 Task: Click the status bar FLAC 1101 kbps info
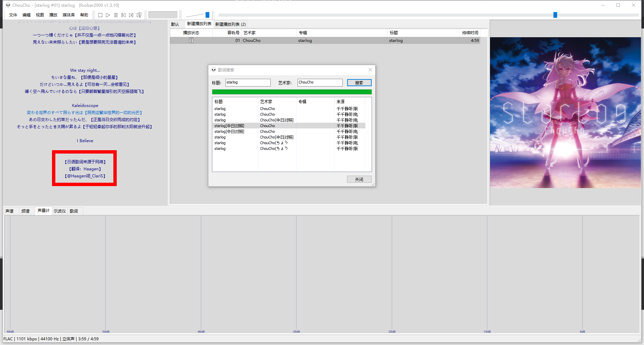(51, 339)
